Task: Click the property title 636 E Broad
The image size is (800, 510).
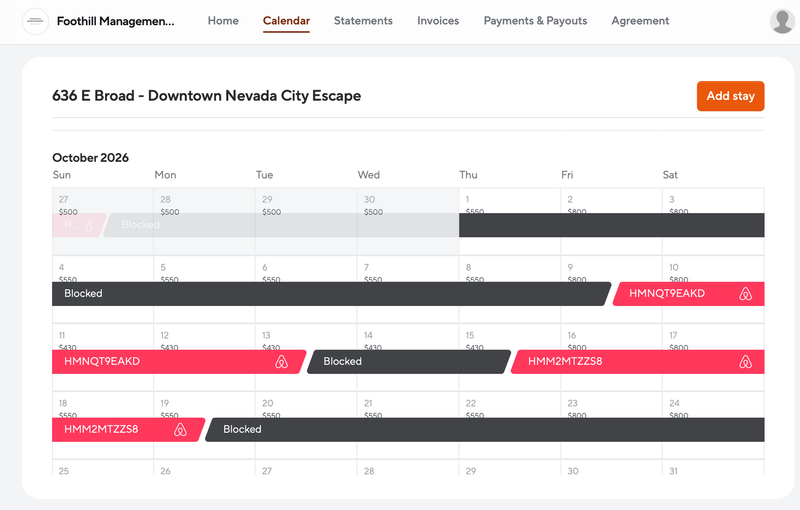Action: [x=206, y=96]
